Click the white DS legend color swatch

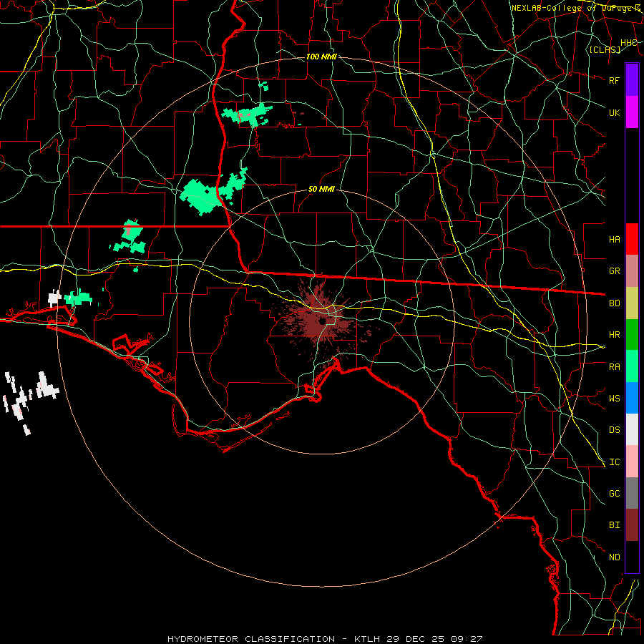(632, 429)
